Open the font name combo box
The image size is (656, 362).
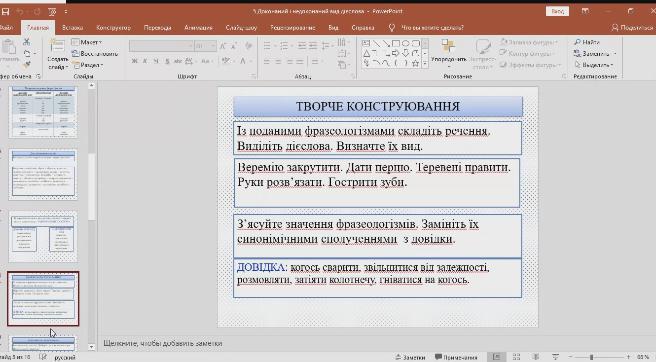point(161,46)
